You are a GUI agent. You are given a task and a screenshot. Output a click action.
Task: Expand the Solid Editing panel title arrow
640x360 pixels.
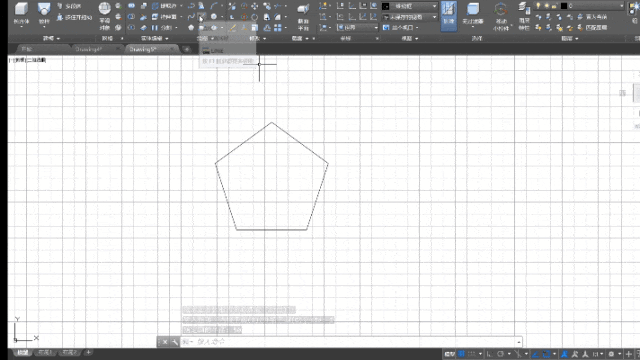[167, 38]
